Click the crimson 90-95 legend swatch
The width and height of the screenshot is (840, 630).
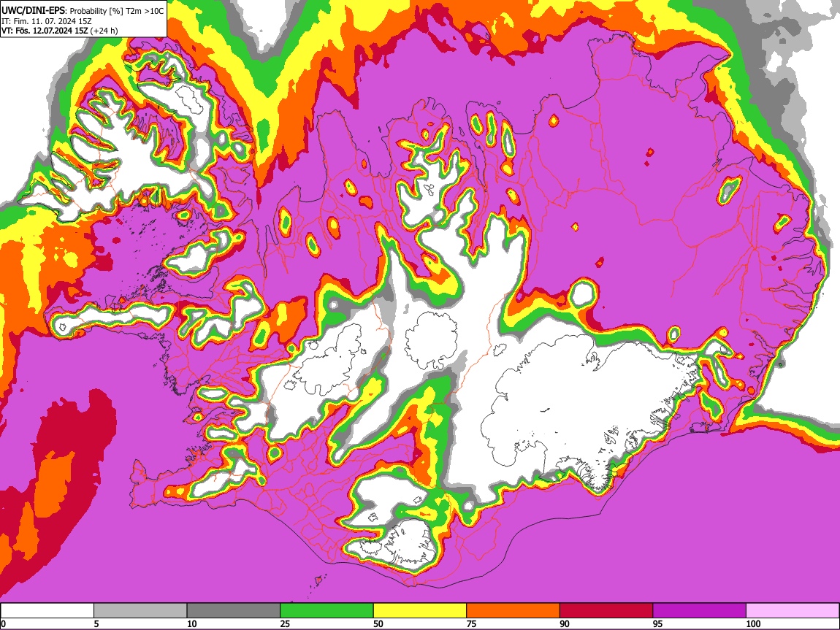606,611
